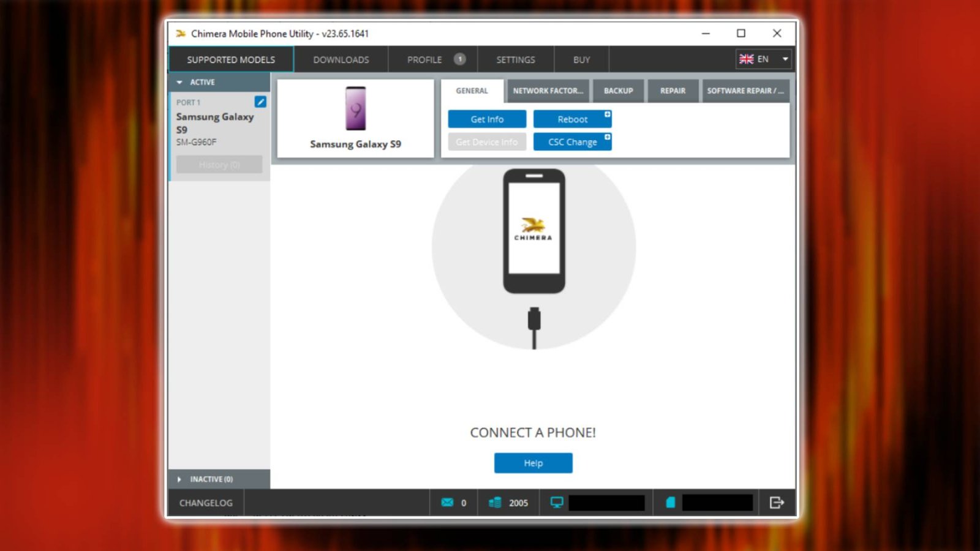The width and height of the screenshot is (980, 551).
Task: Click the credits coins icon showing 2005
Action: pyautogui.click(x=494, y=502)
